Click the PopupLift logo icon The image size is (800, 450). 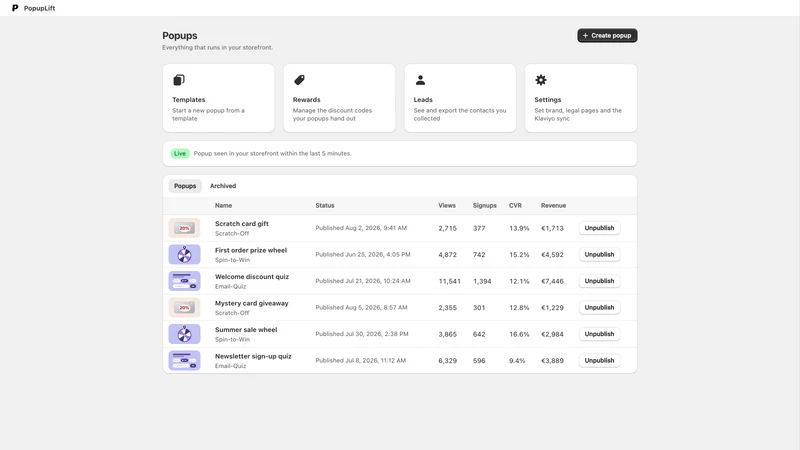[15, 8]
